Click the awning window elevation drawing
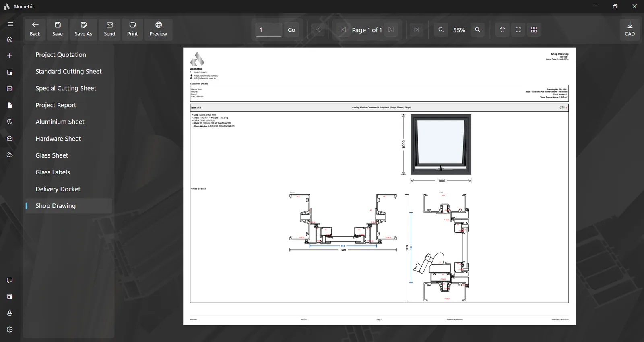This screenshot has height=342, width=644. click(441, 144)
